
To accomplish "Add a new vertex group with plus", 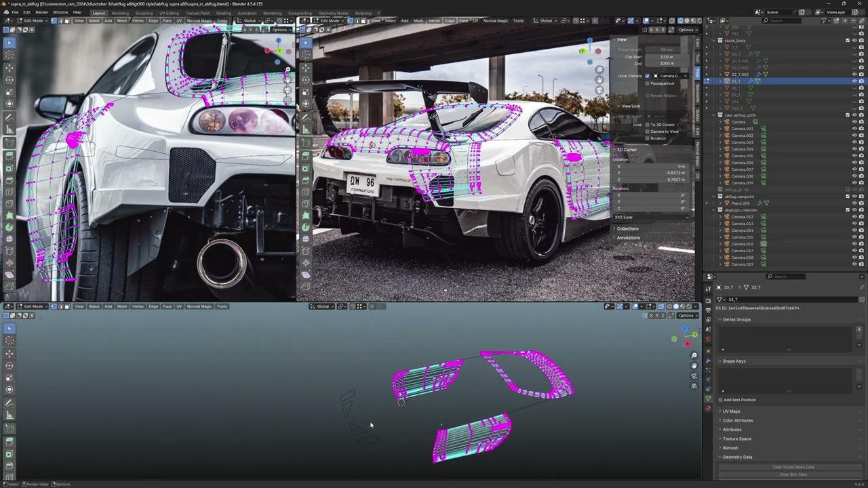I will click(859, 329).
